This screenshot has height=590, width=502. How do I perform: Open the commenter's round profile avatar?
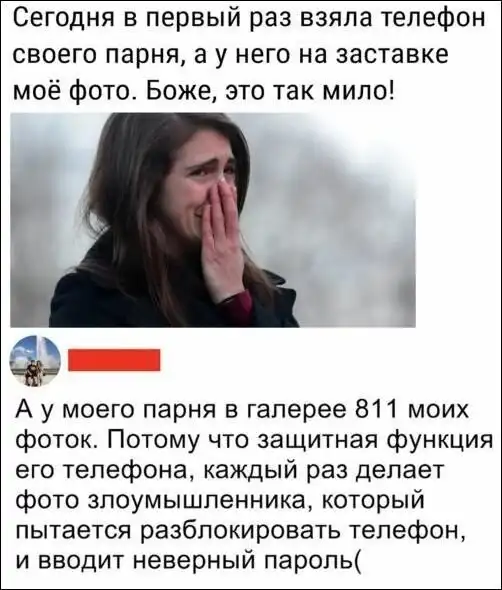[35, 361]
